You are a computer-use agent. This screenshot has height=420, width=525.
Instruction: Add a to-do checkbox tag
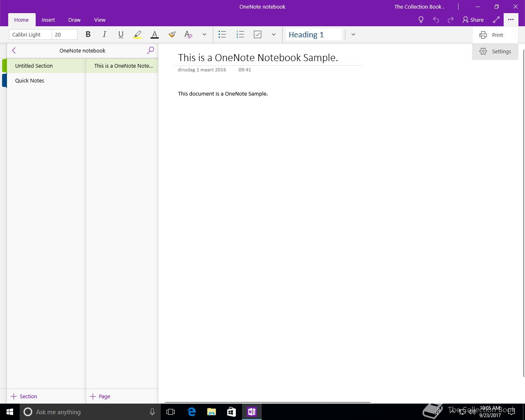pos(258,34)
